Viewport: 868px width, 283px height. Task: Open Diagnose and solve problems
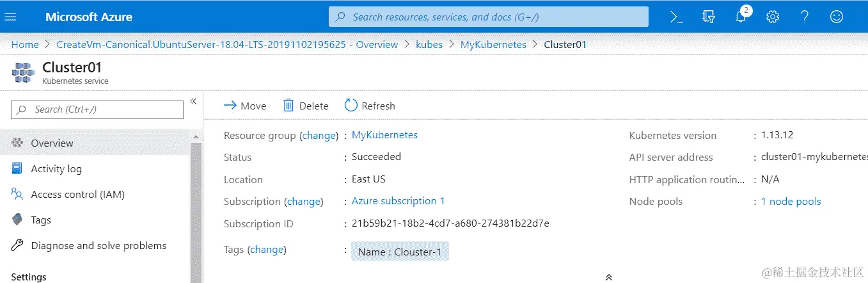[99, 246]
